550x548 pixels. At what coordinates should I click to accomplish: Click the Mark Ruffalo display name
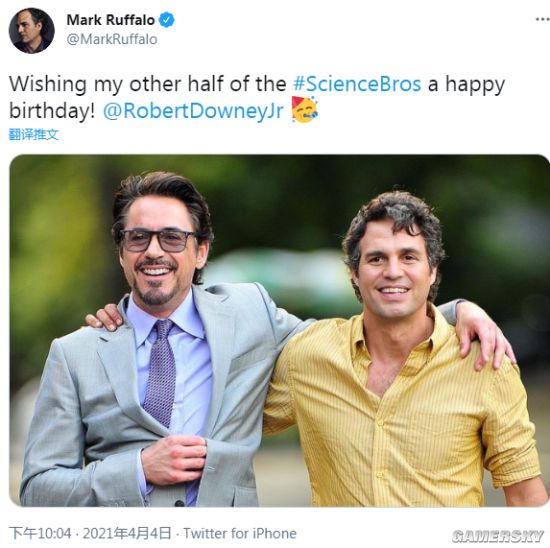pyautogui.click(x=110, y=20)
